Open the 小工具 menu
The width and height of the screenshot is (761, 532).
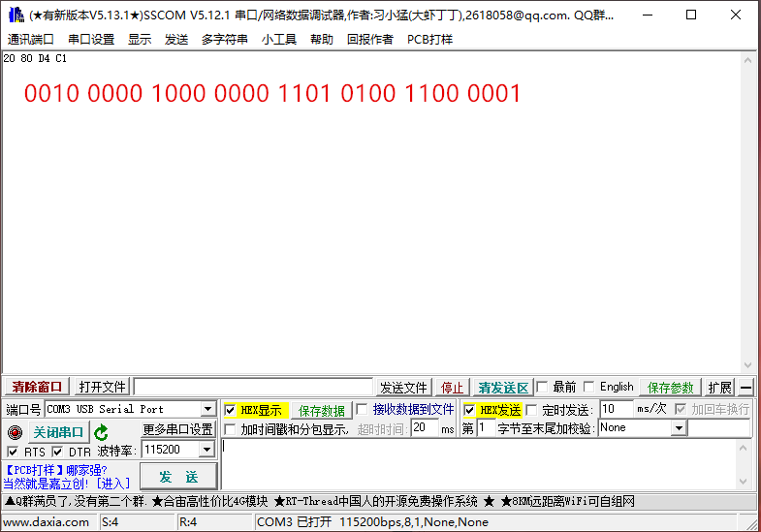click(278, 40)
